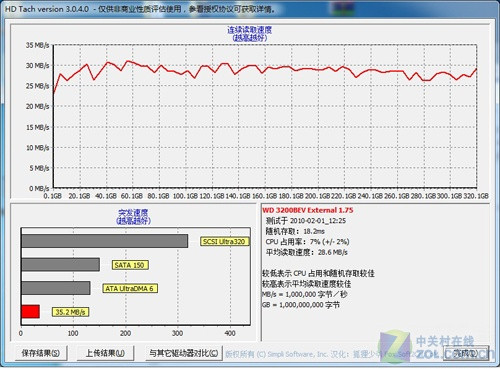Screen dimensions: 500x369
Task: Select the gray ATA UltraDMA 6 bar
Action: click(56, 288)
